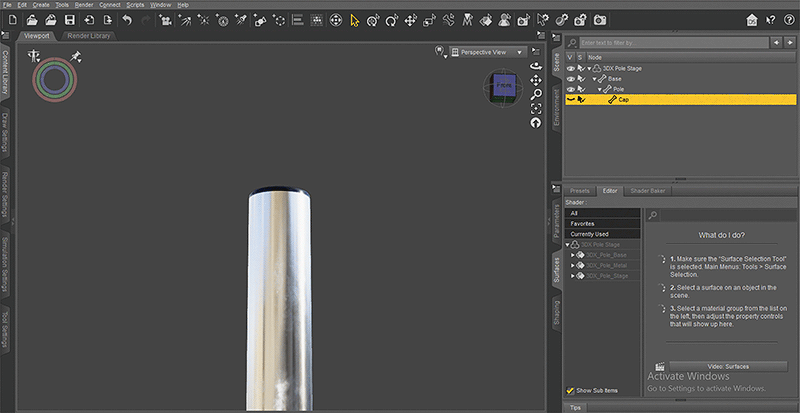Switch to the Render Library tab

pos(88,36)
